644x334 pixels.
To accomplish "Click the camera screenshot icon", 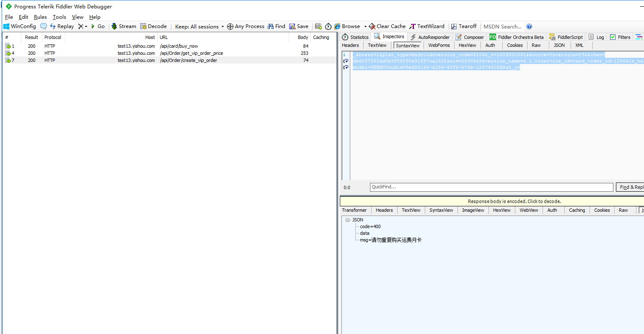I will pos(318,26).
